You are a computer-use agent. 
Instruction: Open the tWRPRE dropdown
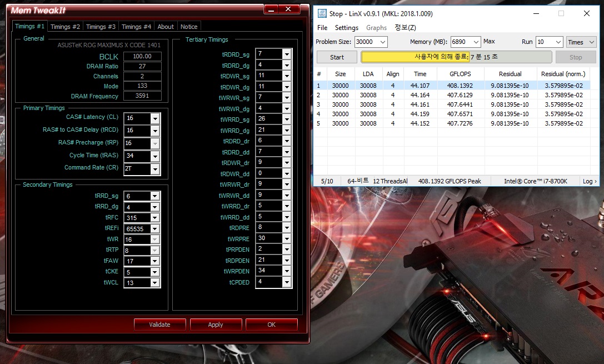click(287, 239)
